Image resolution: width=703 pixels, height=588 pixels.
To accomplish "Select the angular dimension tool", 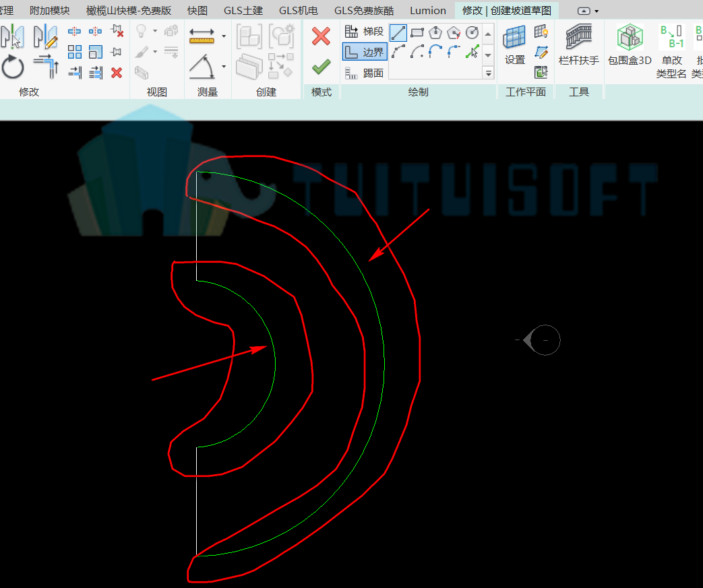I will click(203, 66).
